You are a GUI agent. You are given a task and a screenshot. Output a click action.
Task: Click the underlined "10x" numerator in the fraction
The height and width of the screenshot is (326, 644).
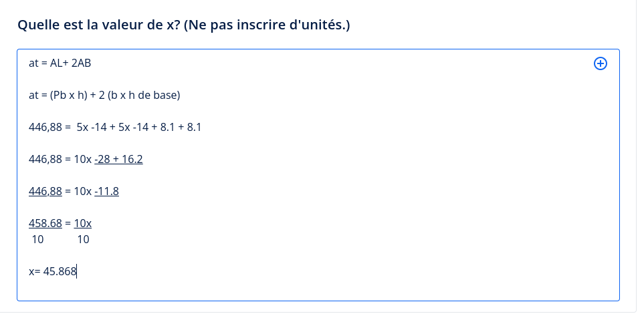click(x=83, y=223)
